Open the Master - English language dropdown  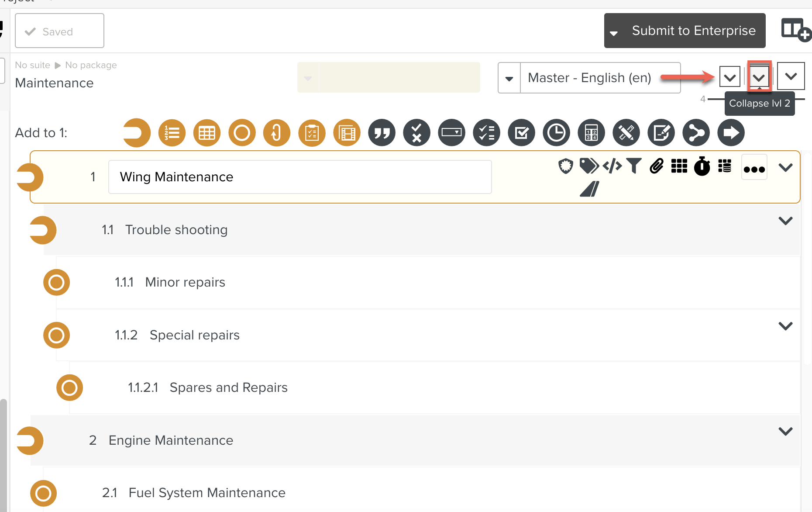[x=509, y=78]
